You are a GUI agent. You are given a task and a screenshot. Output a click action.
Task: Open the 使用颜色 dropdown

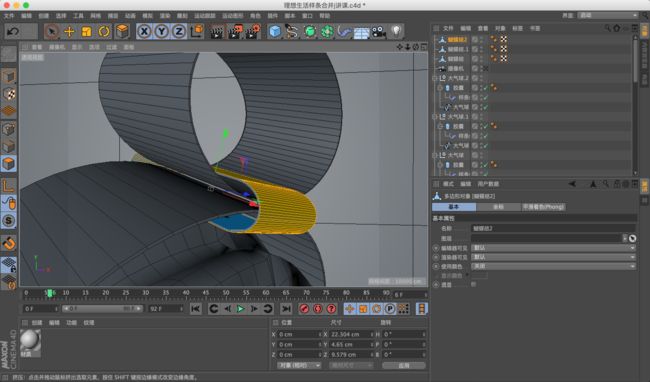point(553,266)
